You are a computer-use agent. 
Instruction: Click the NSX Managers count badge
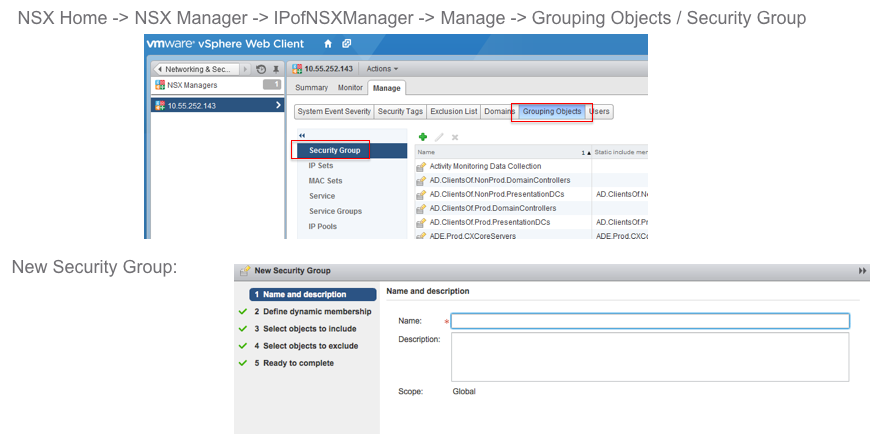click(x=272, y=85)
